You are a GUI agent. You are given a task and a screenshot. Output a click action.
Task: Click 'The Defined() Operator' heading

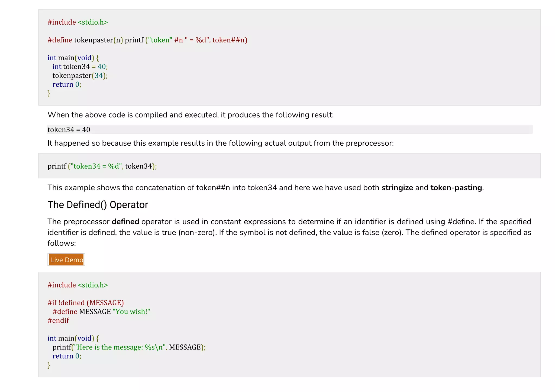98,205
